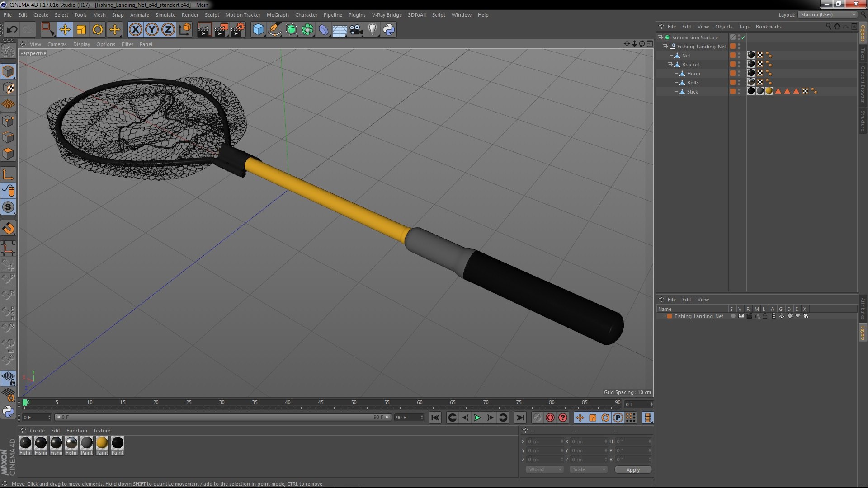Open the viewport Cameras menu
The image size is (868, 488).
point(57,44)
